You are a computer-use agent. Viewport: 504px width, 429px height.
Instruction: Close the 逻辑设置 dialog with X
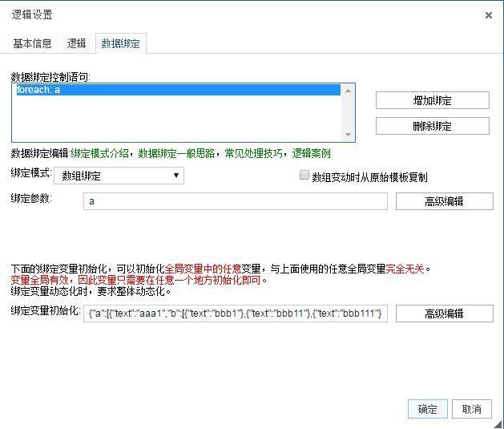tap(489, 15)
